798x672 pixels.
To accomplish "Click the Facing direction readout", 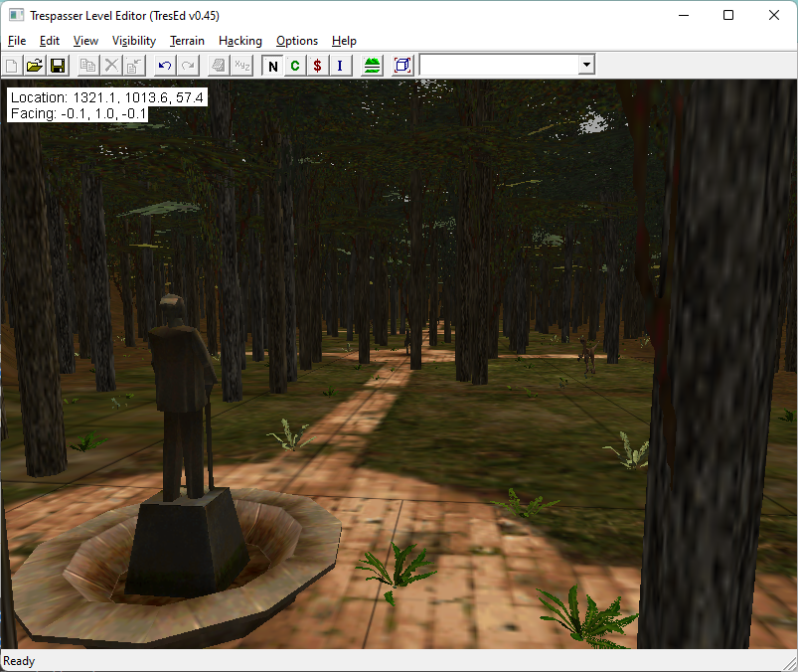I will (x=78, y=113).
